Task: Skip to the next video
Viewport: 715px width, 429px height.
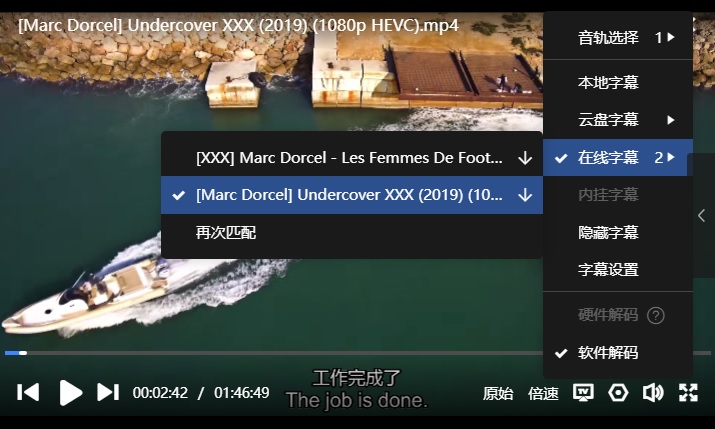Action: click(x=108, y=393)
